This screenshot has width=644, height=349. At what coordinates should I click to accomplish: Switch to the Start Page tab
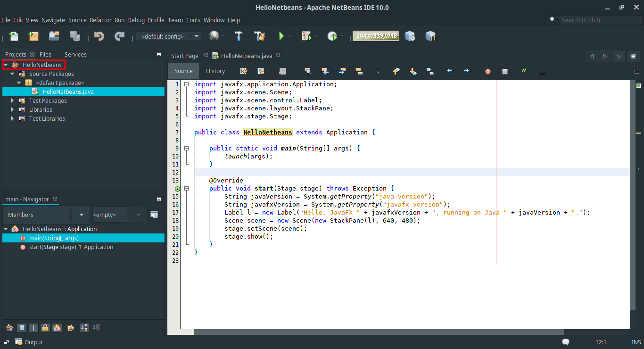coord(184,56)
